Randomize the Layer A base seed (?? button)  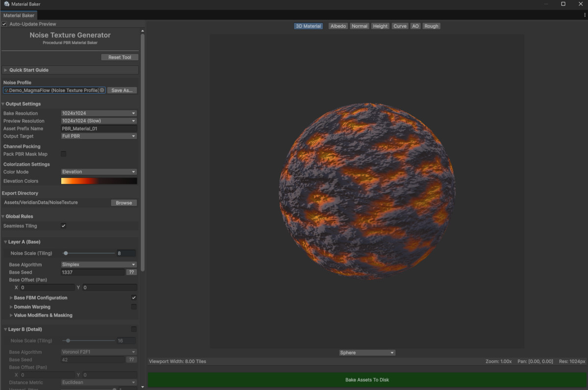pos(131,272)
